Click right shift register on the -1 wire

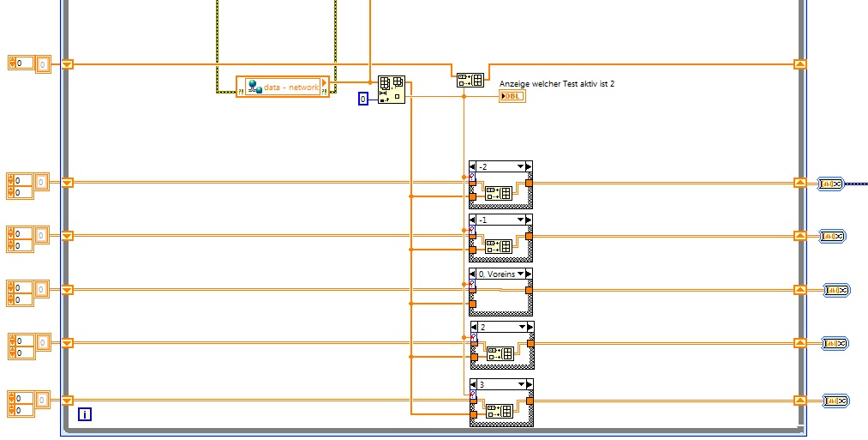click(x=800, y=236)
